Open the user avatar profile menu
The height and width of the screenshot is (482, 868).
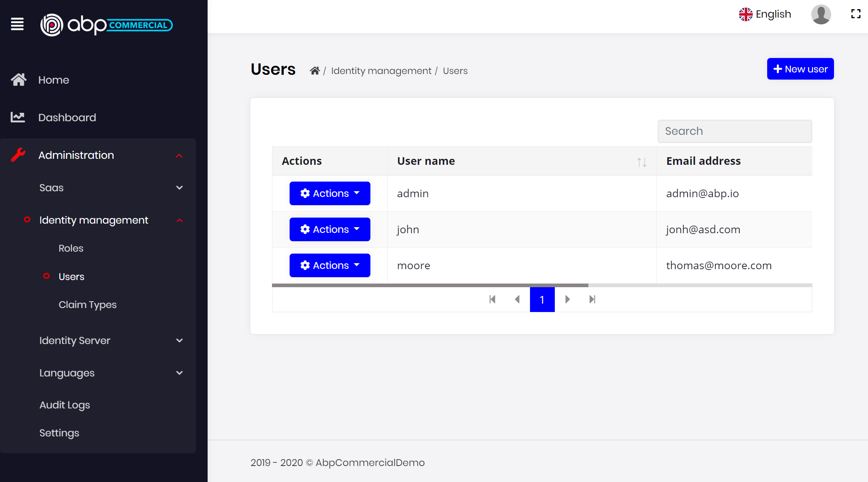(x=820, y=14)
